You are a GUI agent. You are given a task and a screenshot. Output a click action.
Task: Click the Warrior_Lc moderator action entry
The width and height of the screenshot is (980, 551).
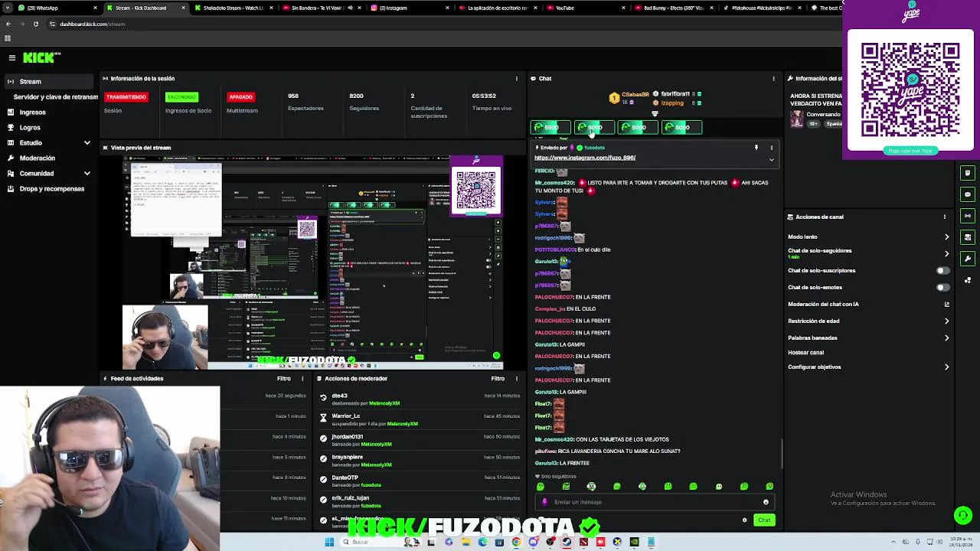tap(420, 419)
